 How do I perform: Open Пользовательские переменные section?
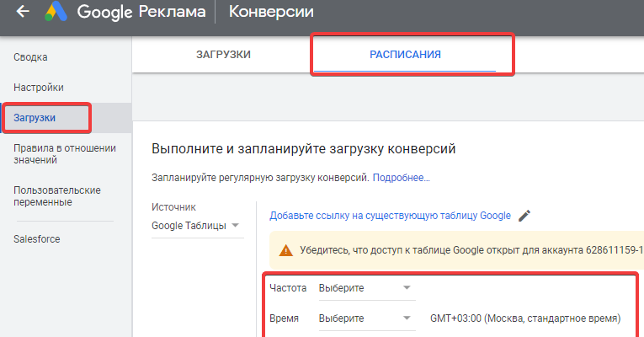tap(57, 196)
